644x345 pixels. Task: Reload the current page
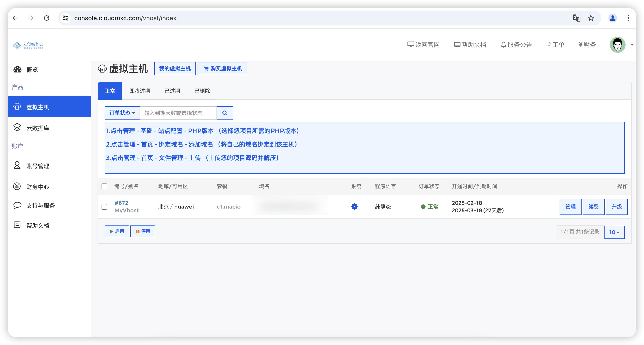(47, 18)
